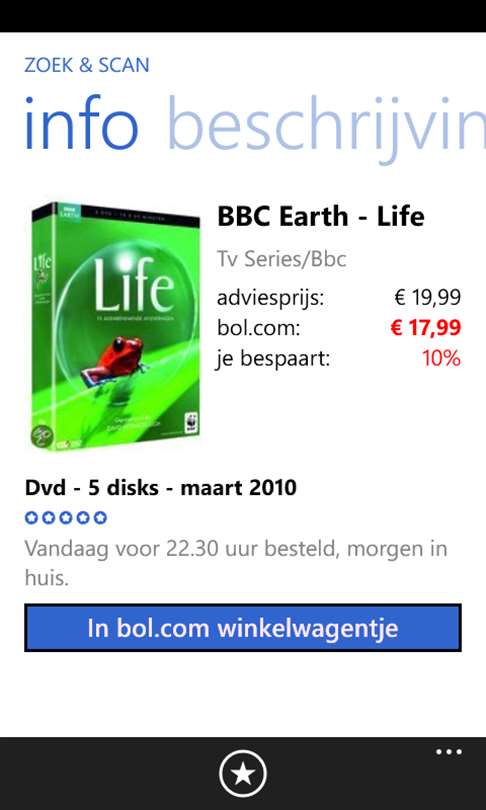Tap the fifth rating star
Screen dimensions: 486x810
tap(100, 518)
